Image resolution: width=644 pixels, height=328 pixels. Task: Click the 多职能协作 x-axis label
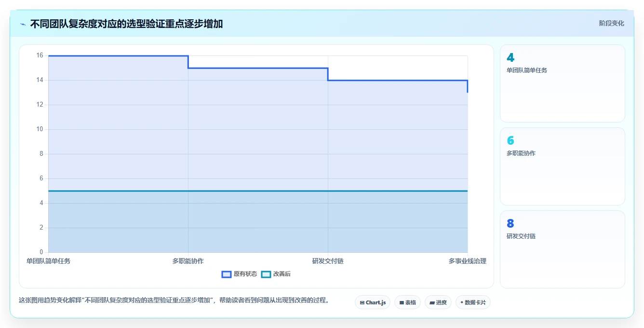(x=188, y=261)
